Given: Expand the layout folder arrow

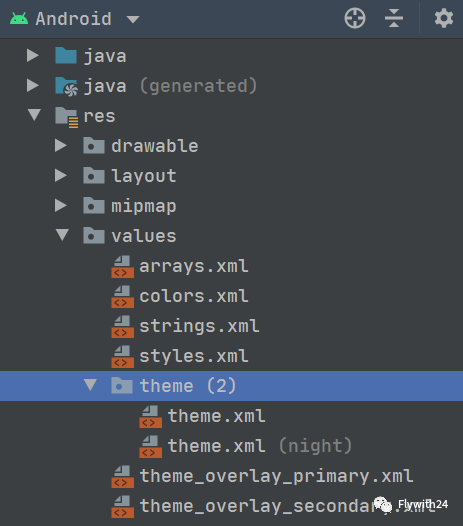Looking at the screenshot, I should (x=61, y=175).
